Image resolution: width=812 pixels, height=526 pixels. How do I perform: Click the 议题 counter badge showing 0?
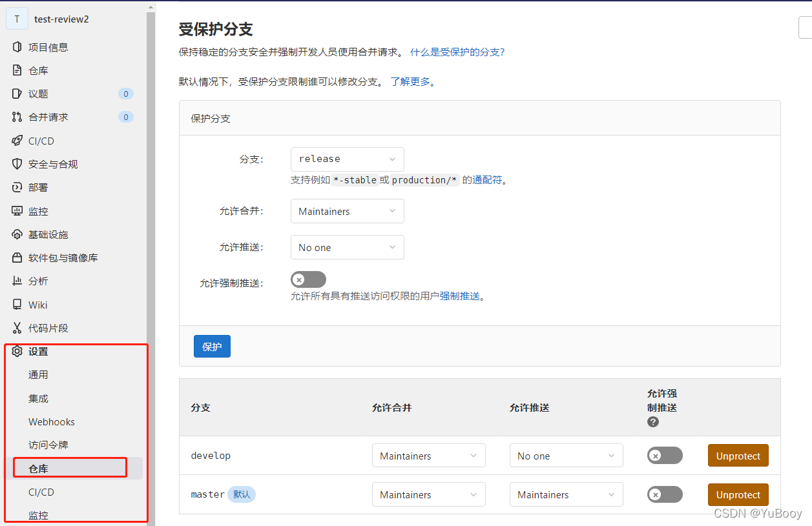coord(126,94)
